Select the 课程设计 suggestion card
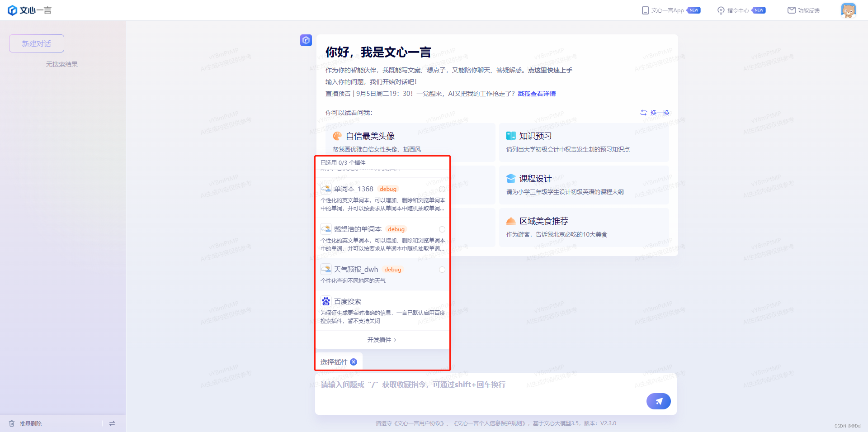 coord(584,185)
